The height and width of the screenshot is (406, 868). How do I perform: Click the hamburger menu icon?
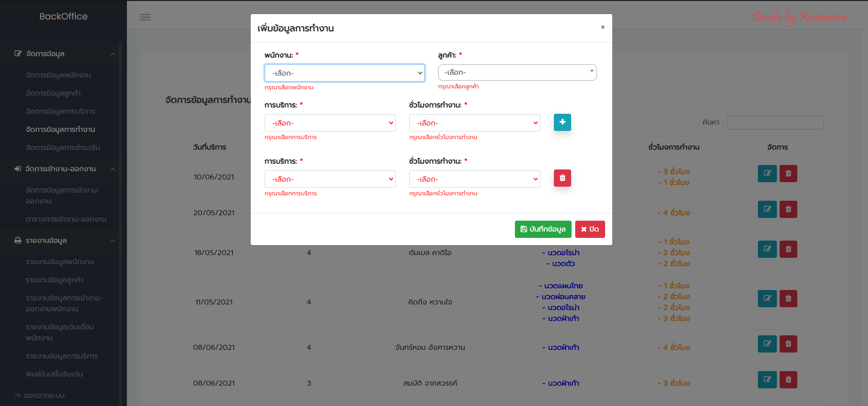coord(145,17)
